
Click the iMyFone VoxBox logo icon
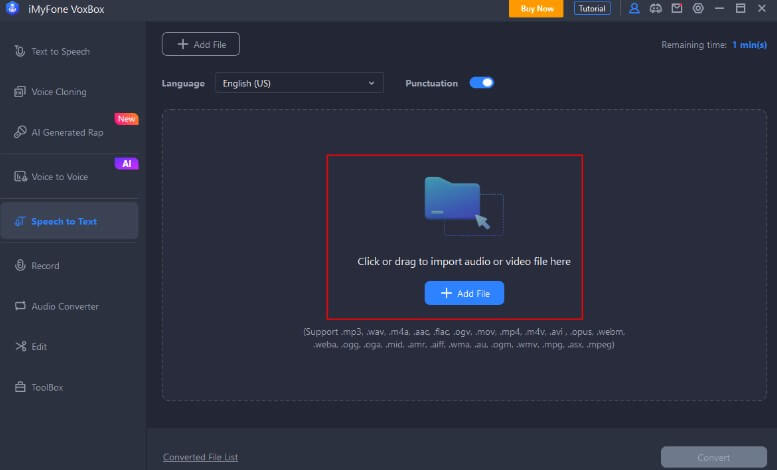pos(12,8)
